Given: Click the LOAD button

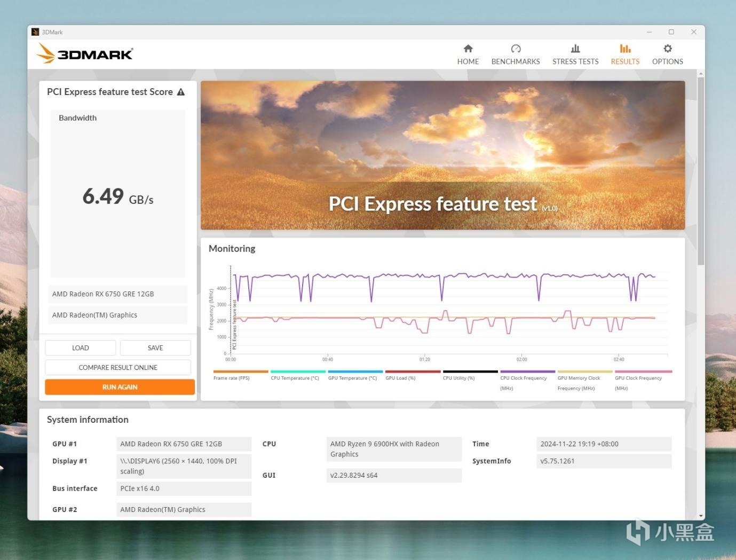Looking at the screenshot, I should (81, 348).
